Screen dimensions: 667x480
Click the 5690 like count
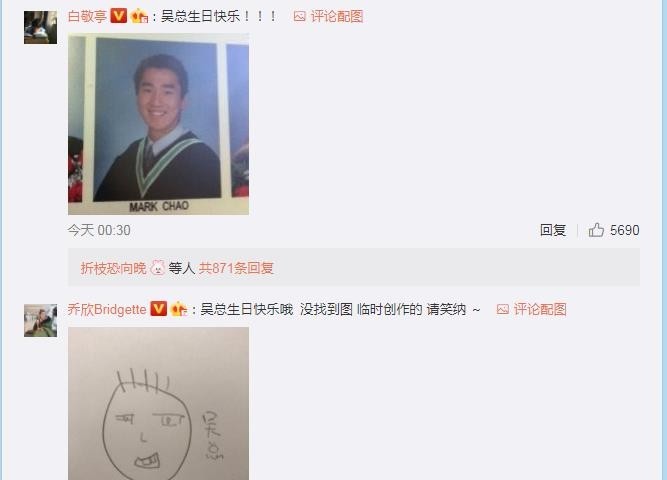point(624,230)
